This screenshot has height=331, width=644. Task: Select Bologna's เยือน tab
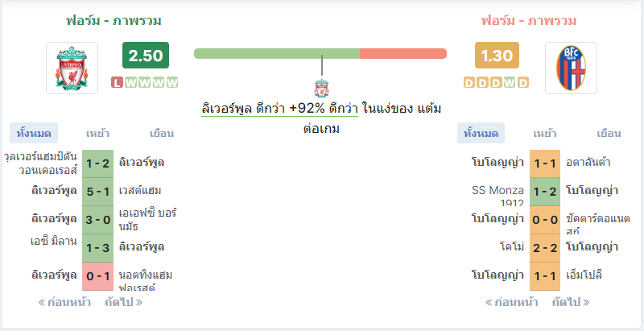coord(609,133)
